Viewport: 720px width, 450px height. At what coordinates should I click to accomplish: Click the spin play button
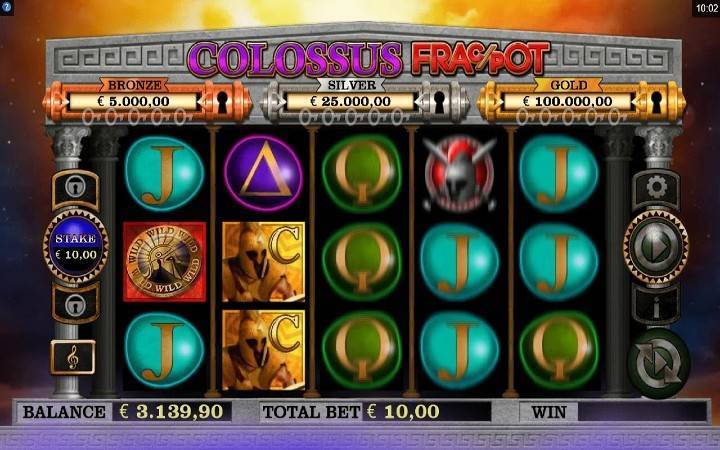(656, 247)
